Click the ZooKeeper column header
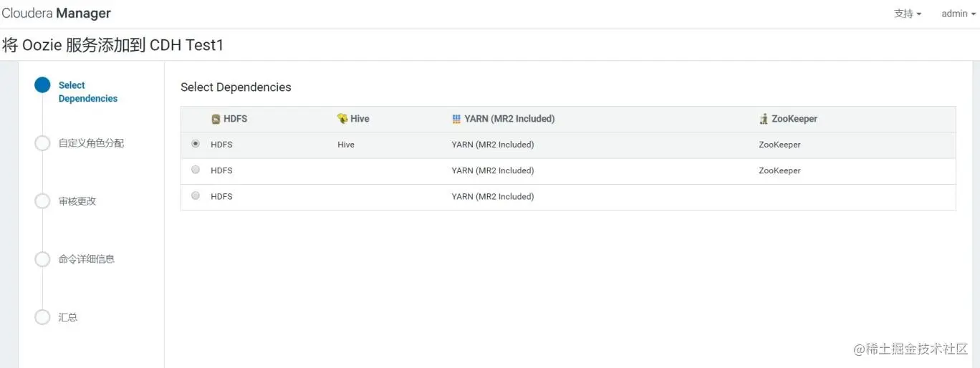 click(x=788, y=119)
